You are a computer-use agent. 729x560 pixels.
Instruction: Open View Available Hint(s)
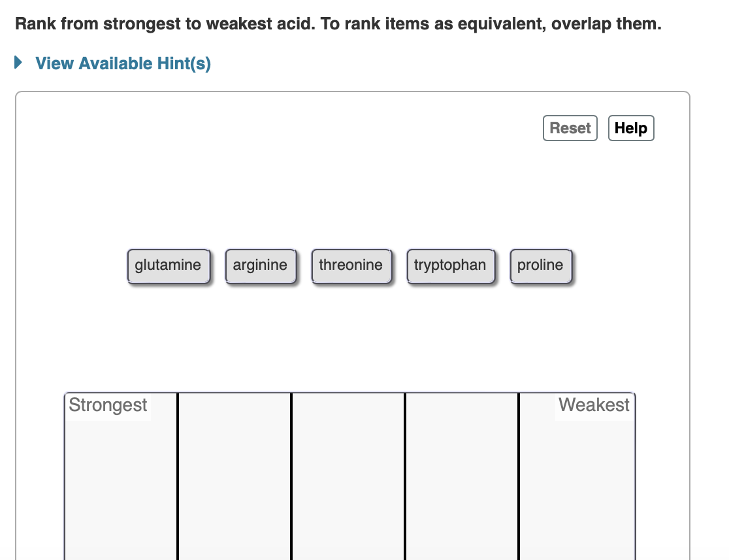pos(123,63)
